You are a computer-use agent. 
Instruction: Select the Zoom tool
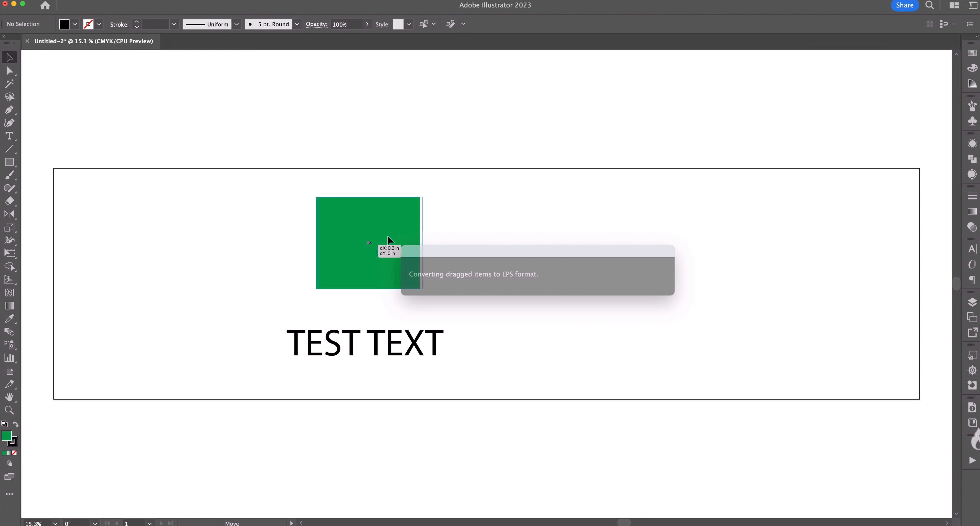tap(9, 410)
